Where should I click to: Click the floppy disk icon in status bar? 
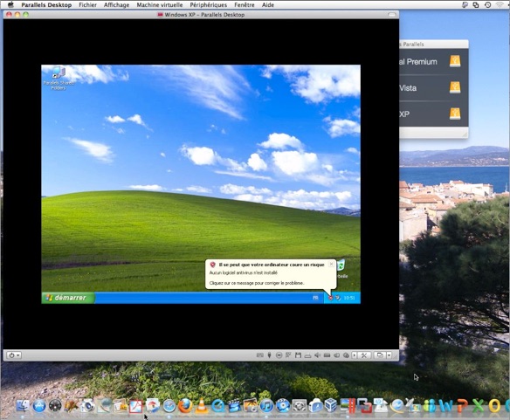298,355
